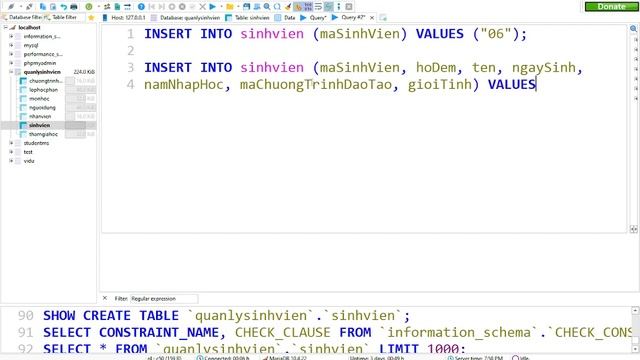This screenshot has width=640, height=360.
Task: Click the magnifier find-text icon
Action: point(267,7)
